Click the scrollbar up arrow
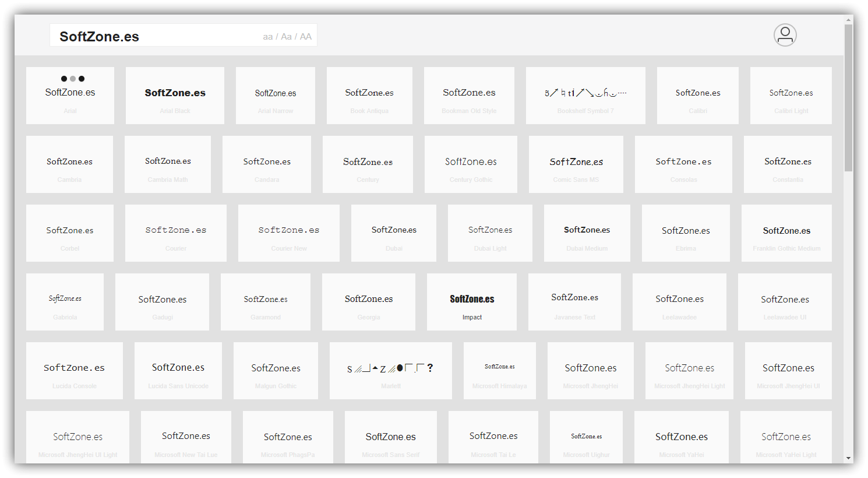Viewport: 868px width, 478px height. pyautogui.click(x=849, y=20)
